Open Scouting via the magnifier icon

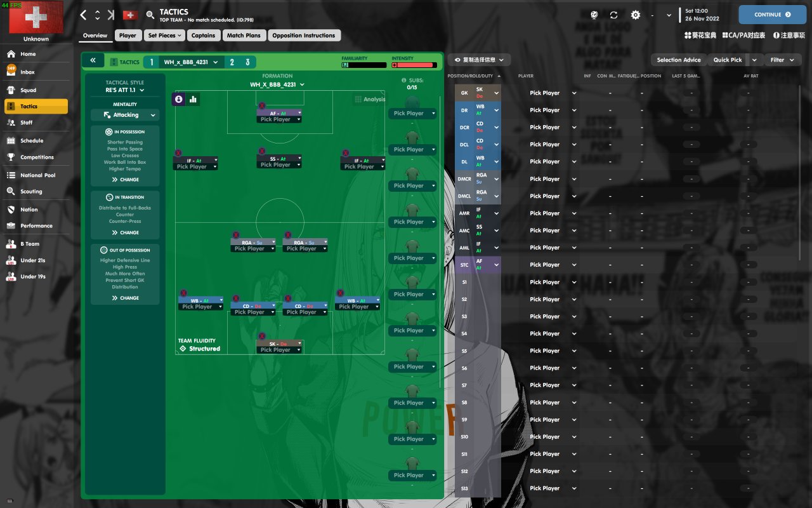(x=11, y=191)
